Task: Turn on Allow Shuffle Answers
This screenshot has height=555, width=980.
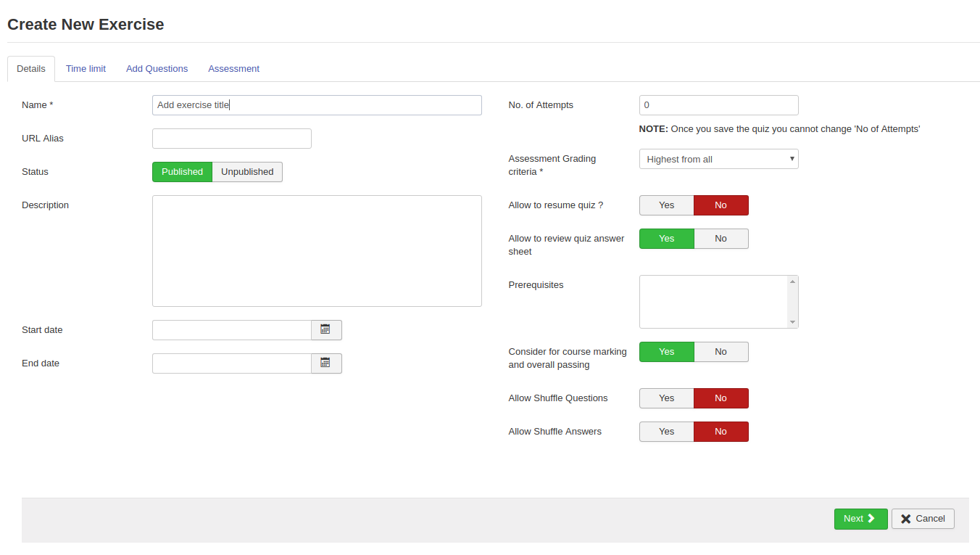Action: click(666, 432)
